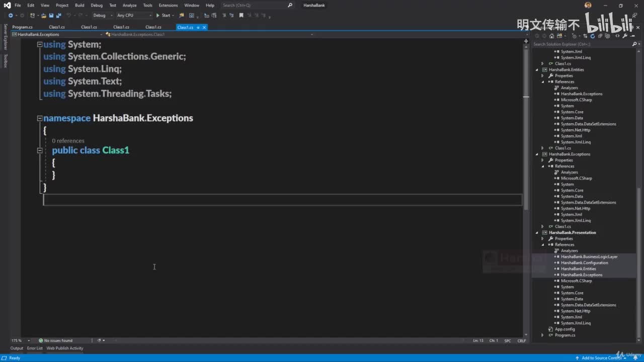This screenshot has height=362, width=644.
Task: Click the Visual Studio logo icon
Action: (x=6, y=5)
